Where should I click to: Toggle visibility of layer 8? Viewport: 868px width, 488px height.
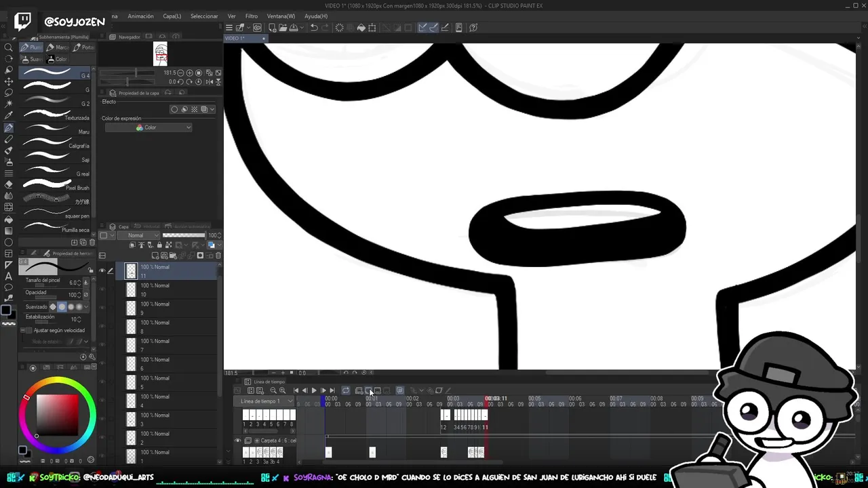(x=102, y=327)
